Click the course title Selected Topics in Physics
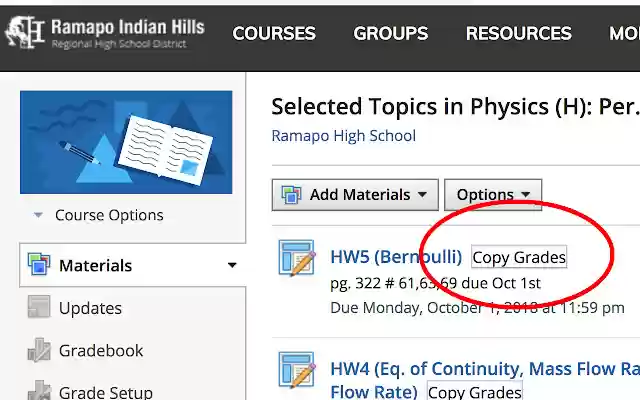This screenshot has height=400, width=640. coord(455,107)
